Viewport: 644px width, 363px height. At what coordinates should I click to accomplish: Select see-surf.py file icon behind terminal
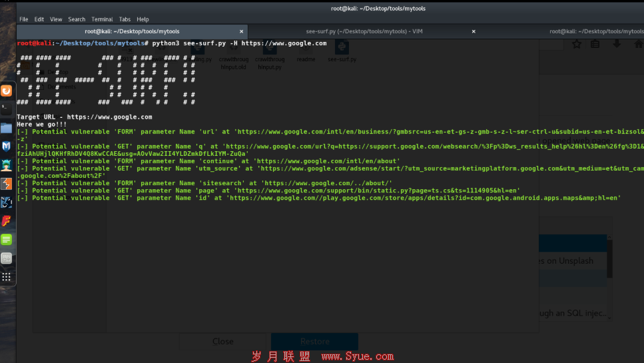click(342, 51)
